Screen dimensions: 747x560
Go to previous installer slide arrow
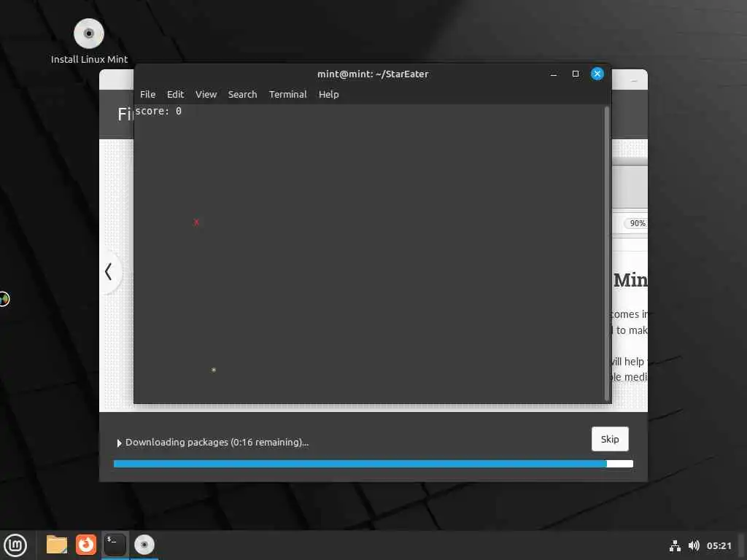point(109,271)
